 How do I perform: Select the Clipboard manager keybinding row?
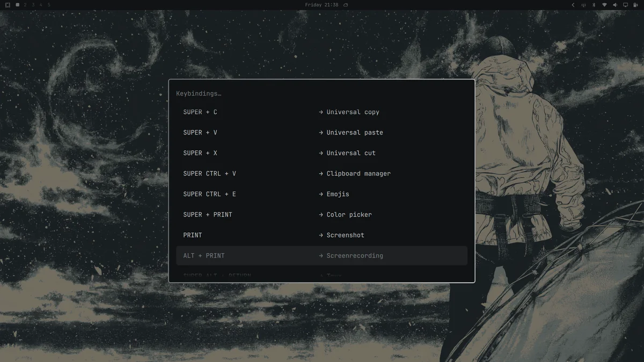[321, 173]
